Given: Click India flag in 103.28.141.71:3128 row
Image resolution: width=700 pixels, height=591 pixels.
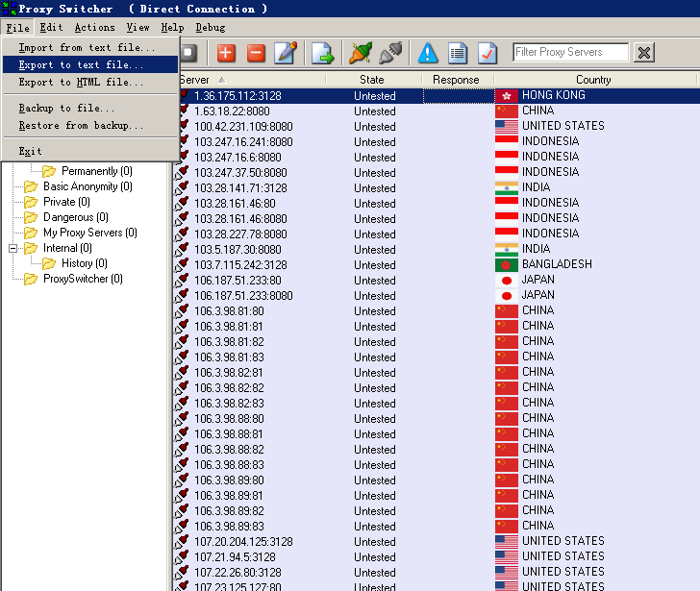Looking at the screenshot, I should click(506, 188).
